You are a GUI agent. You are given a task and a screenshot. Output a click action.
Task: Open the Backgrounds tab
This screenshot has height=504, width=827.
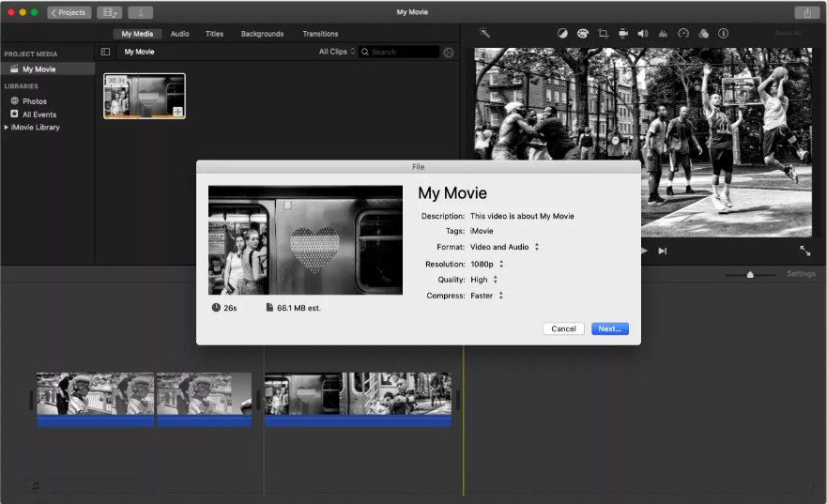click(262, 34)
